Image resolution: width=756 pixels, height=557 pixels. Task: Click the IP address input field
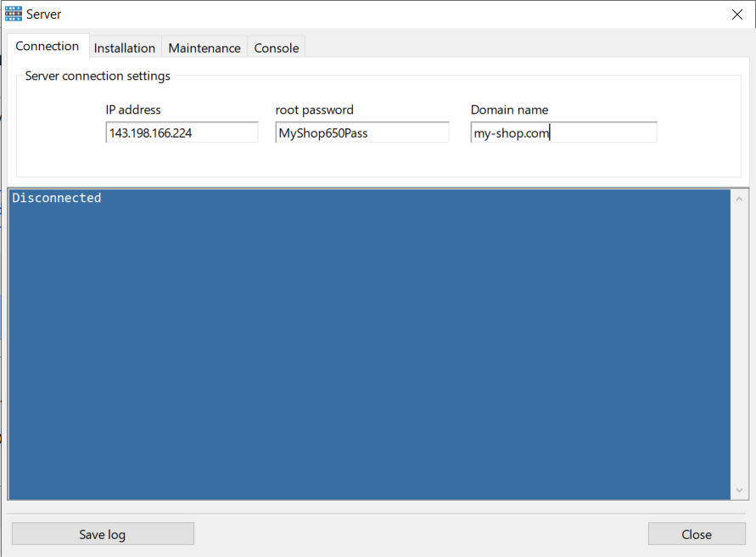(182, 132)
